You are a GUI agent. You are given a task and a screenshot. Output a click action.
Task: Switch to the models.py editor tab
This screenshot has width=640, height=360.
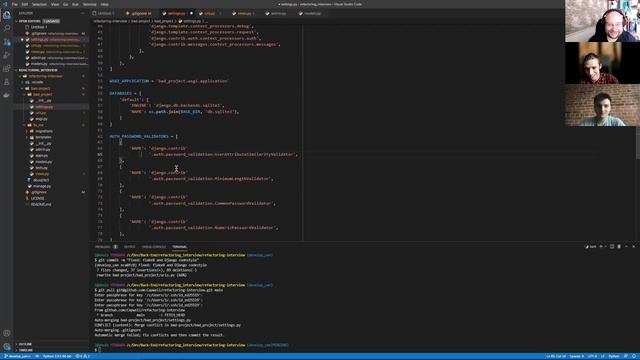tap(312, 13)
